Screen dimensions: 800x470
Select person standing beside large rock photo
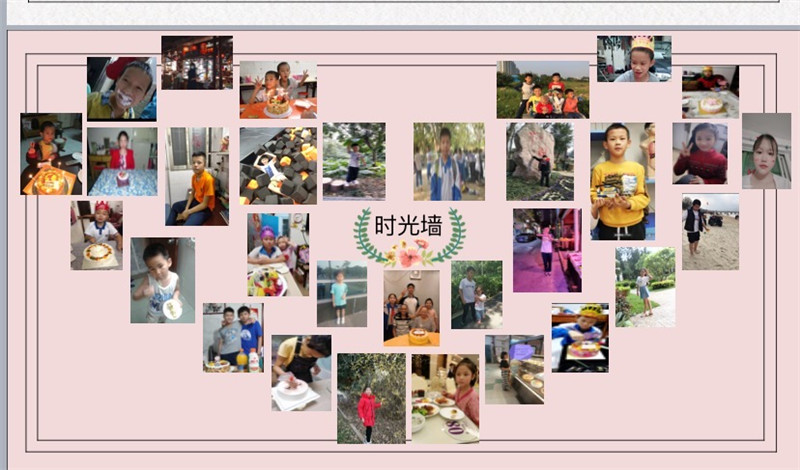point(540,161)
